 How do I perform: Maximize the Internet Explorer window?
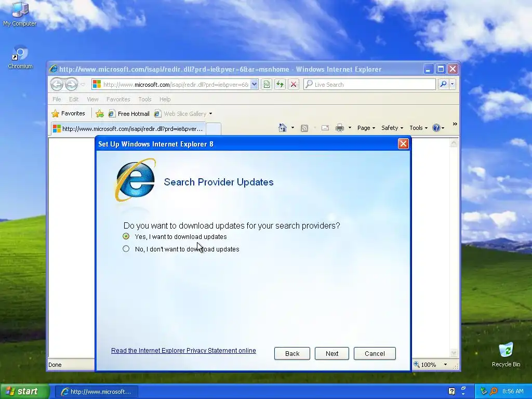click(441, 69)
